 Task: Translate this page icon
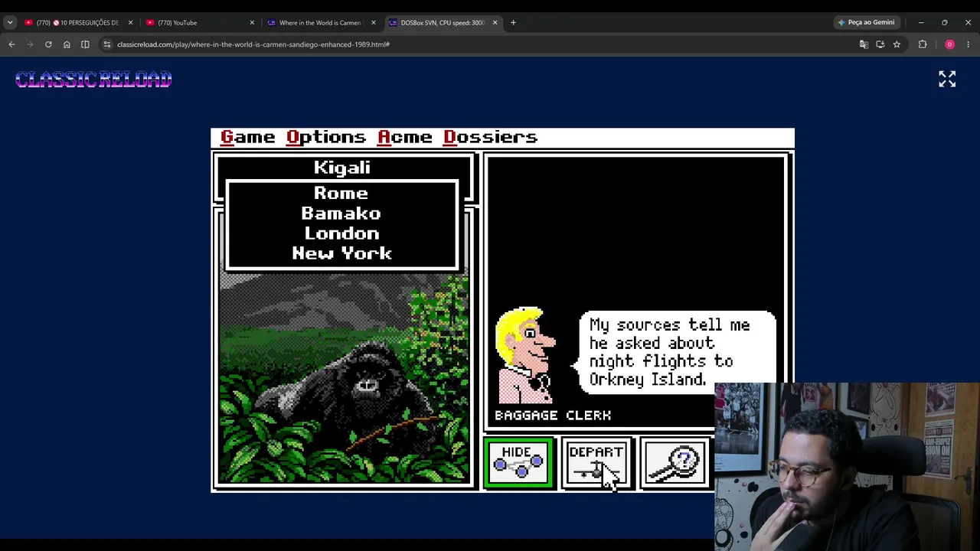pyautogui.click(x=864, y=44)
